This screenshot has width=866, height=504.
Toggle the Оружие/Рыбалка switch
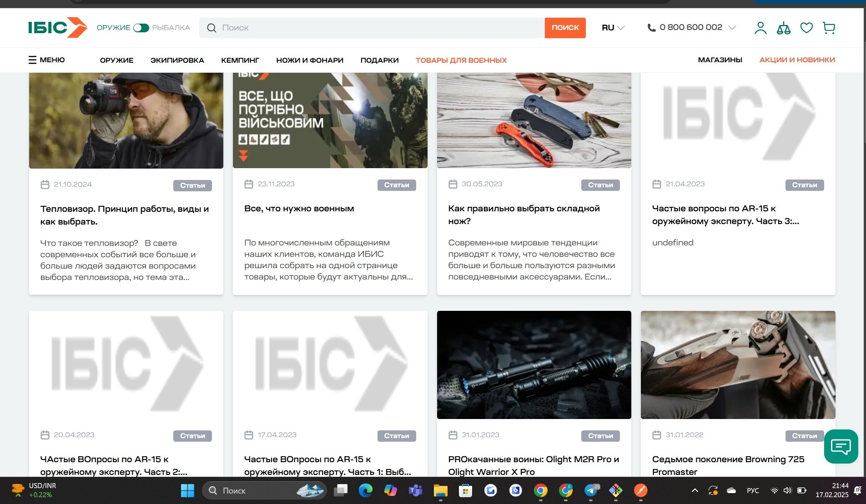[141, 28]
